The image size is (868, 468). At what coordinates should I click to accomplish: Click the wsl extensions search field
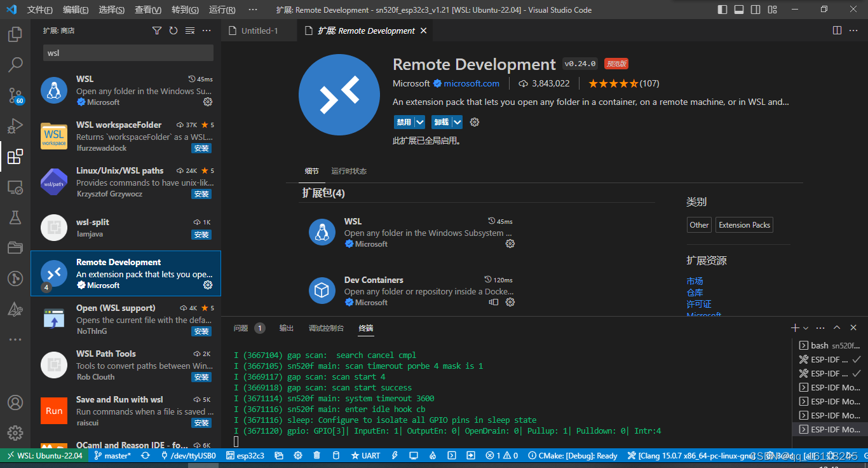[x=128, y=53]
